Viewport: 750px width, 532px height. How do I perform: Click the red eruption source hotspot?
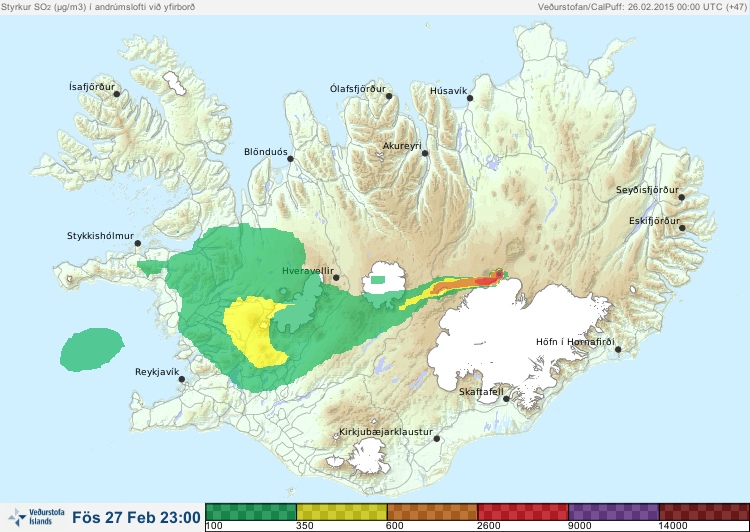click(499, 274)
